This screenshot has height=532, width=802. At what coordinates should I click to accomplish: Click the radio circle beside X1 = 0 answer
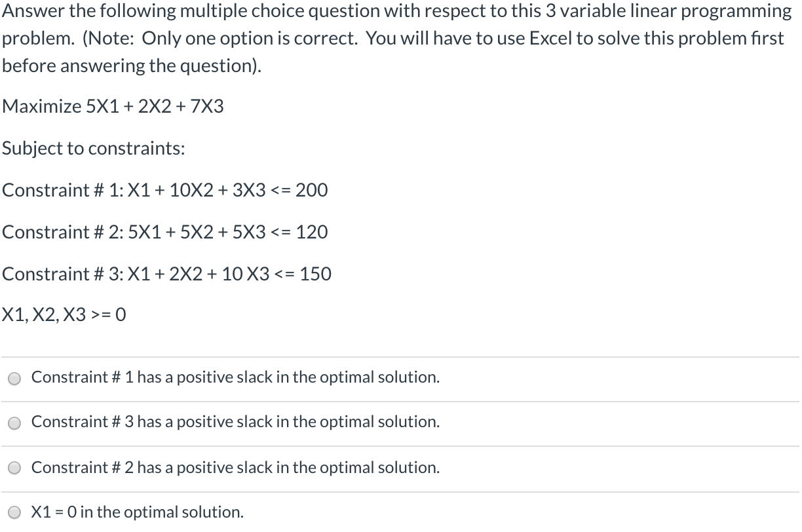(x=14, y=512)
